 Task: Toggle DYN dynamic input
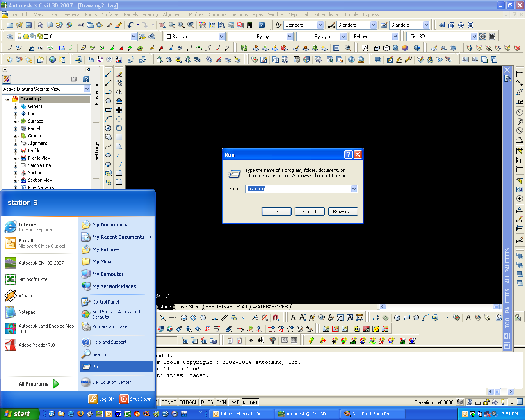(x=221, y=402)
